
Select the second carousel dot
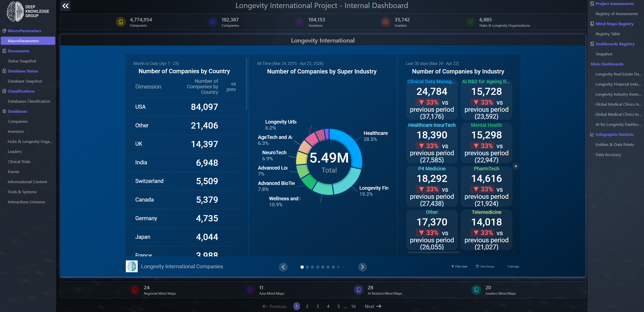click(307, 267)
